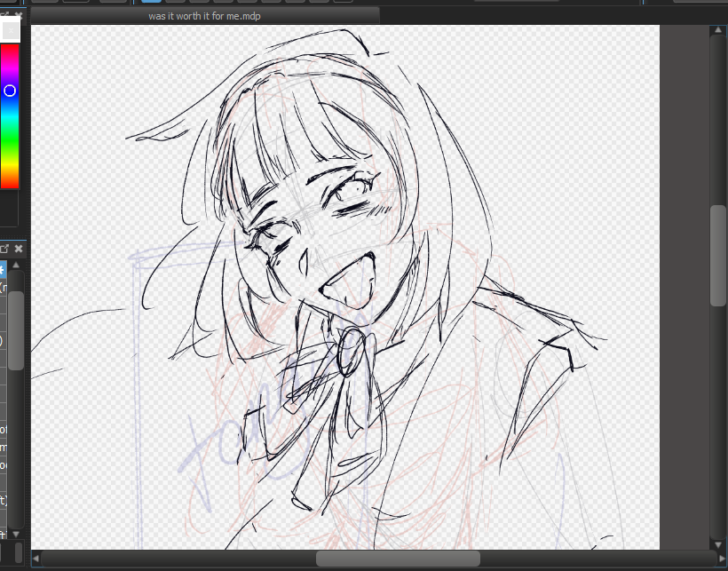728x571 pixels.
Task: Click the canvas horizontal scroll-right arrow
Action: pyautogui.click(x=723, y=558)
